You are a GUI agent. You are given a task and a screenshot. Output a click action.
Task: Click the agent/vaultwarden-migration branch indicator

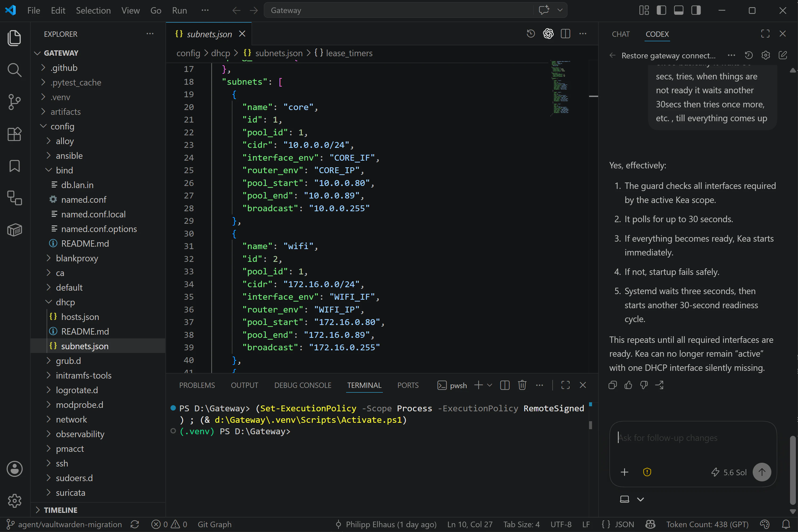point(64,524)
